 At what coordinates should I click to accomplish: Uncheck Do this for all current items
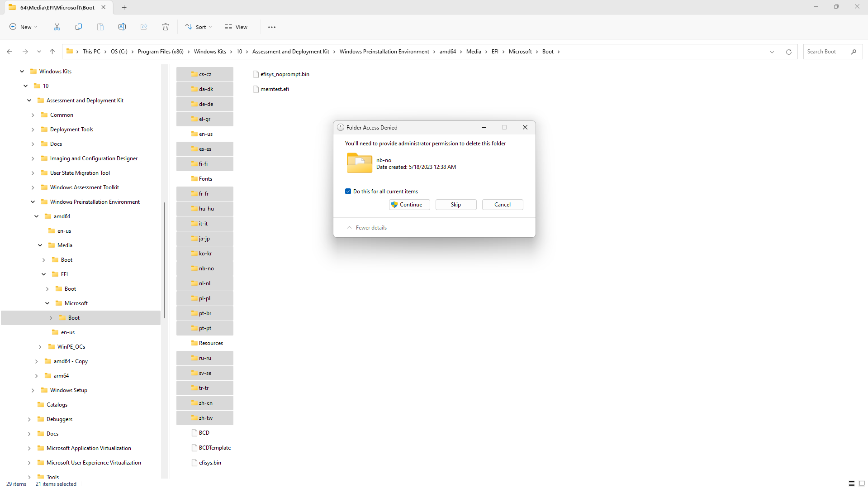[348, 192]
